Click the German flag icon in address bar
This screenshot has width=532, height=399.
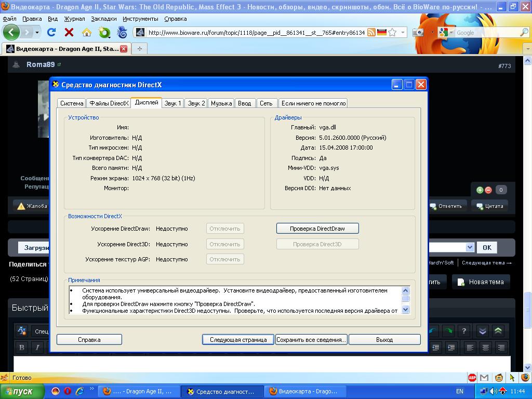coord(382,32)
